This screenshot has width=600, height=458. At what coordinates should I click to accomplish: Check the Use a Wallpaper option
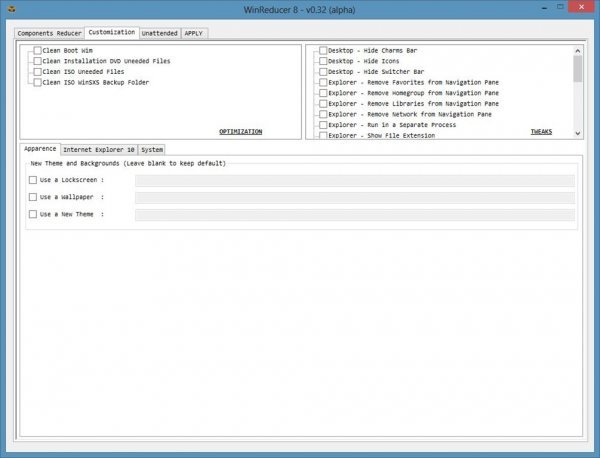pyautogui.click(x=33, y=197)
